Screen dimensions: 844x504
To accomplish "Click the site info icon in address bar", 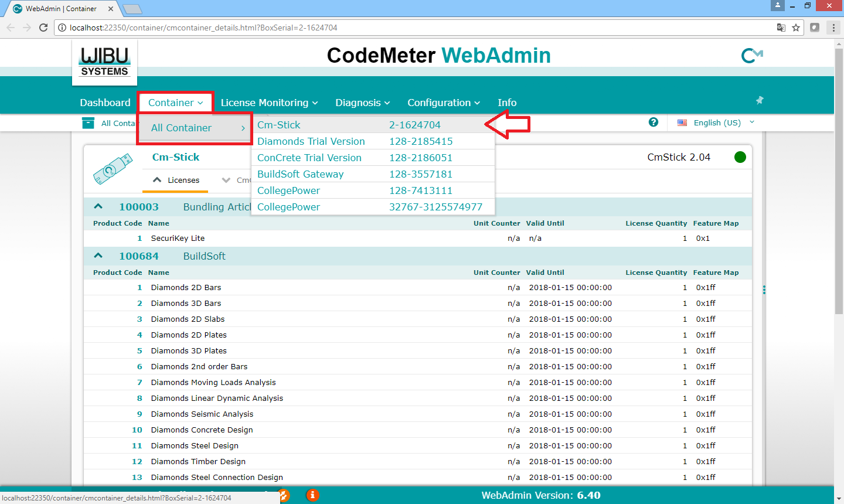I will pyautogui.click(x=62, y=28).
